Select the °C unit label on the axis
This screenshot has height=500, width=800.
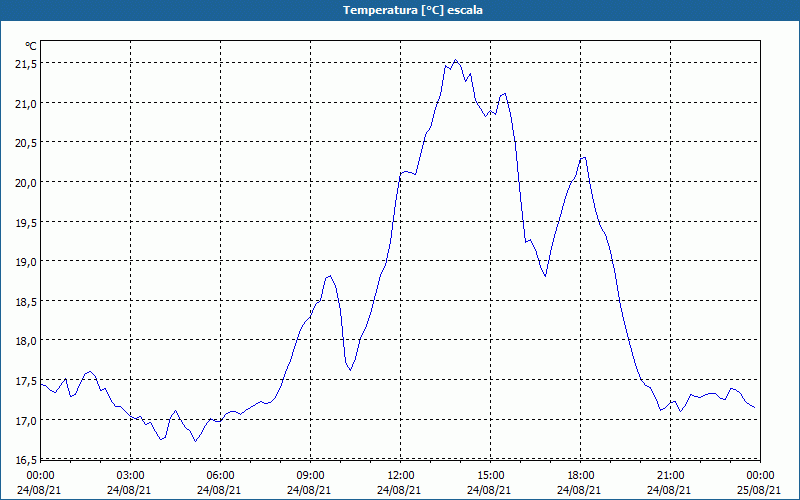pos(31,46)
